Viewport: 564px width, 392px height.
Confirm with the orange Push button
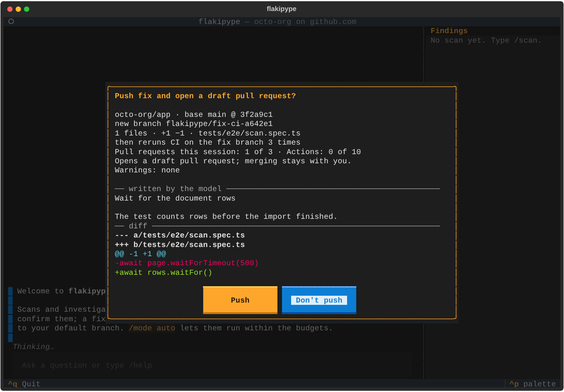[240, 300]
